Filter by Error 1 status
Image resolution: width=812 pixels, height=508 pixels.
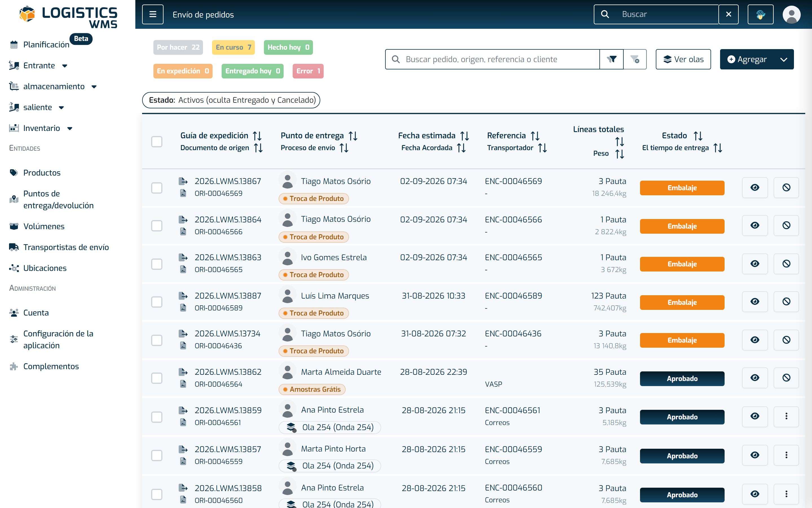[308, 71]
